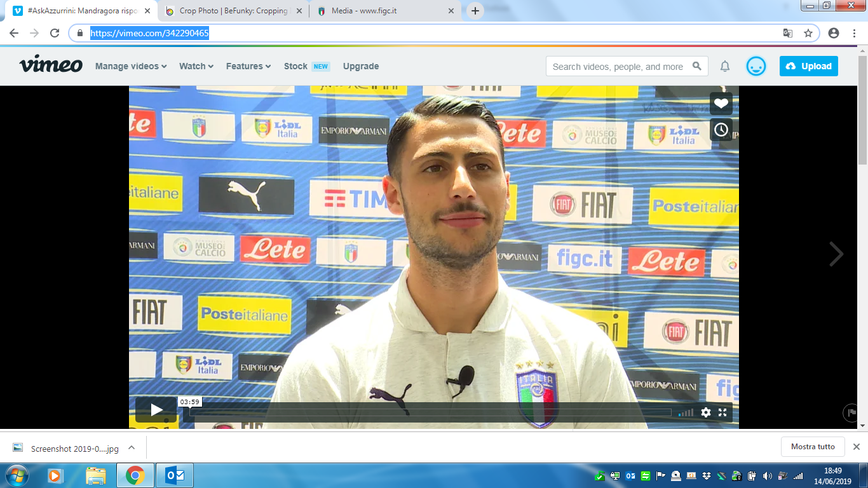Expand the Features dropdown

click(x=248, y=66)
